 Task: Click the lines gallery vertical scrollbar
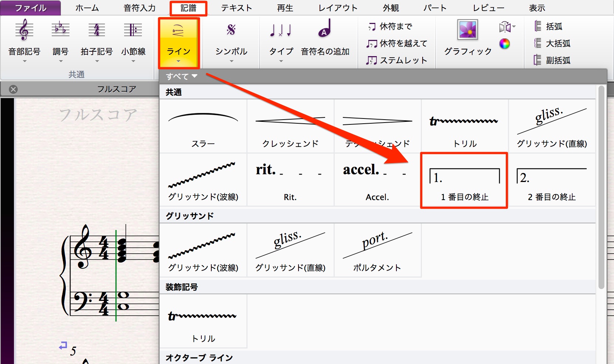601,187
